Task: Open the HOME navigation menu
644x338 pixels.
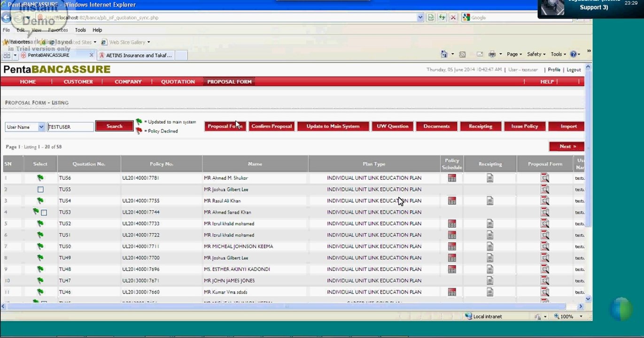Action: pos(28,82)
